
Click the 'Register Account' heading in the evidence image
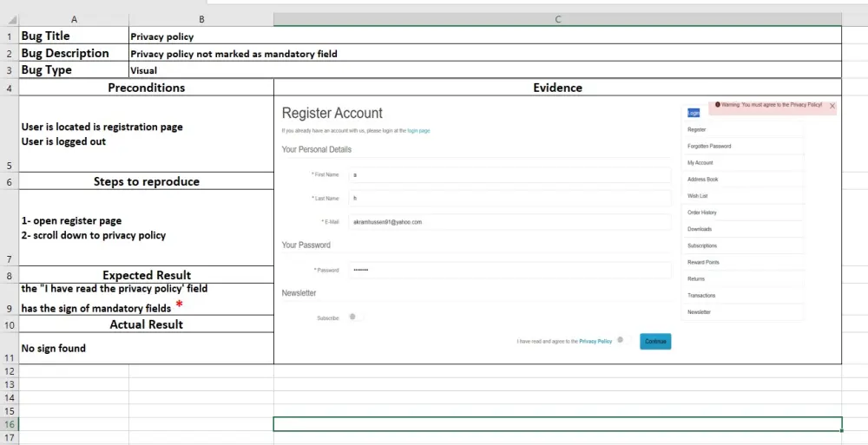click(x=332, y=114)
